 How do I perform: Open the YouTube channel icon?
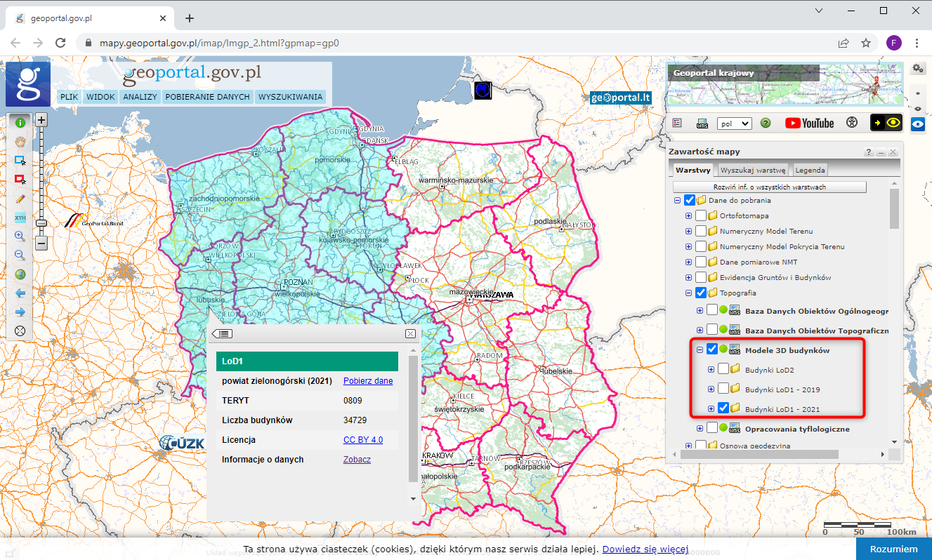click(809, 123)
